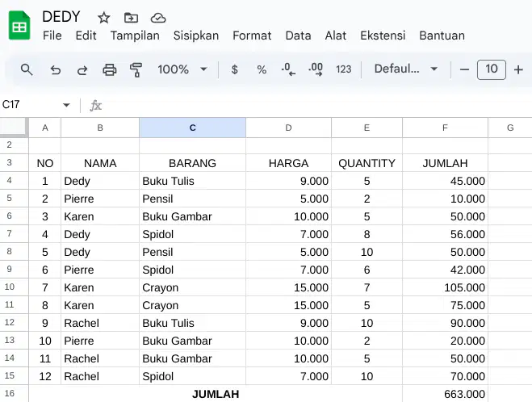Viewport: 532px width, 402px height.
Task: Undo the last action
Action: [x=56, y=70]
